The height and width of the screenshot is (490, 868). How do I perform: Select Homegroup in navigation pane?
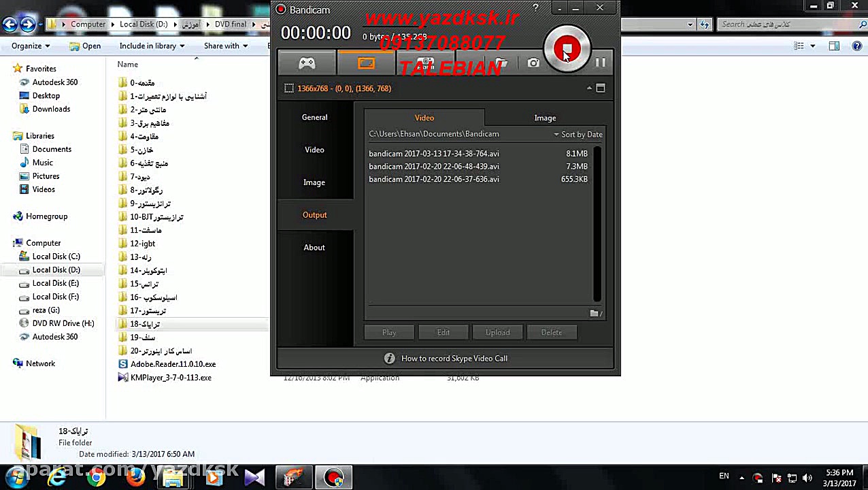pyautogui.click(x=46, y=216)
